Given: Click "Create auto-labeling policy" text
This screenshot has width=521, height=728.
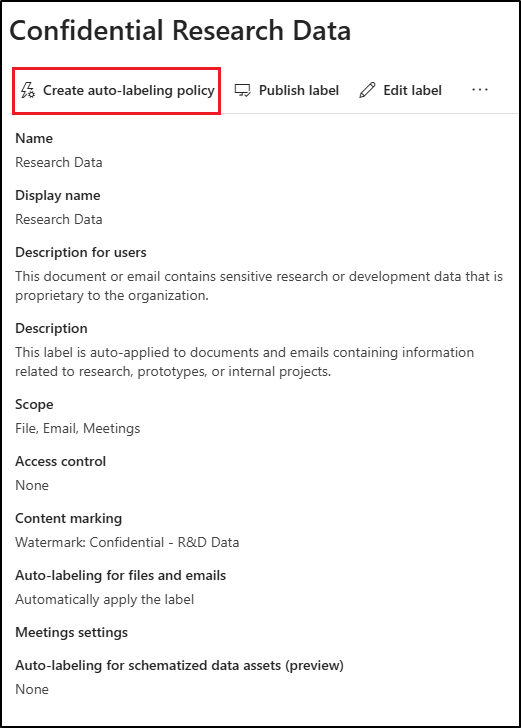Looking at the screenshot, I should (129, 91).
